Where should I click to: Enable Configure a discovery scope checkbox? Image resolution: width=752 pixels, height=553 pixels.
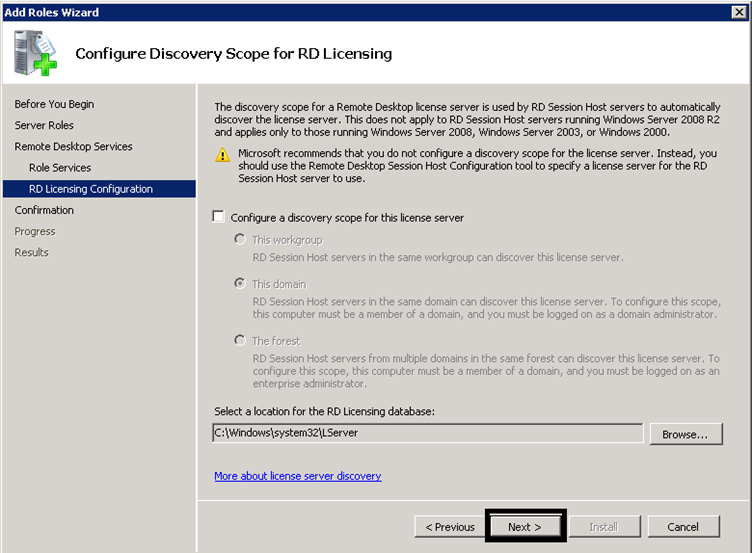pyautogui.click(x=219, y=217)
